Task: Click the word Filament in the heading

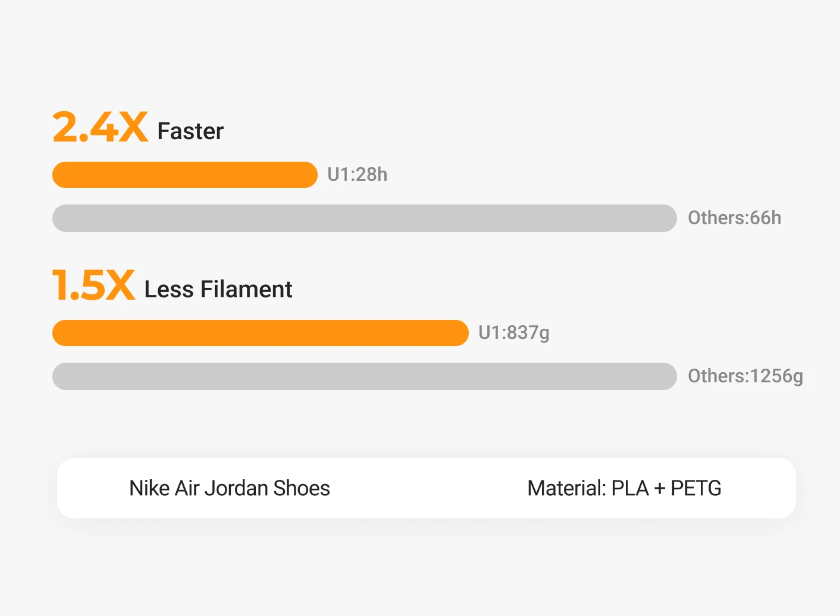Action: (246, 290)
